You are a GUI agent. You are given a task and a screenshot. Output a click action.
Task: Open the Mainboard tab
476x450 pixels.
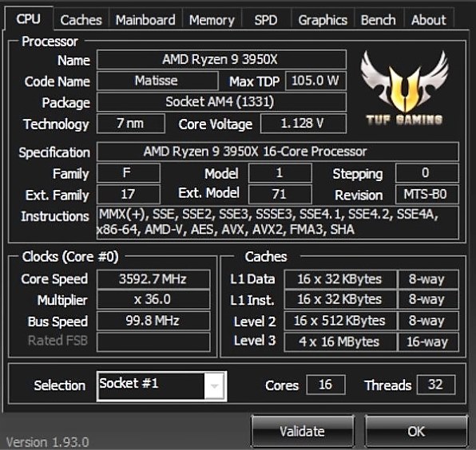point(145,20)
